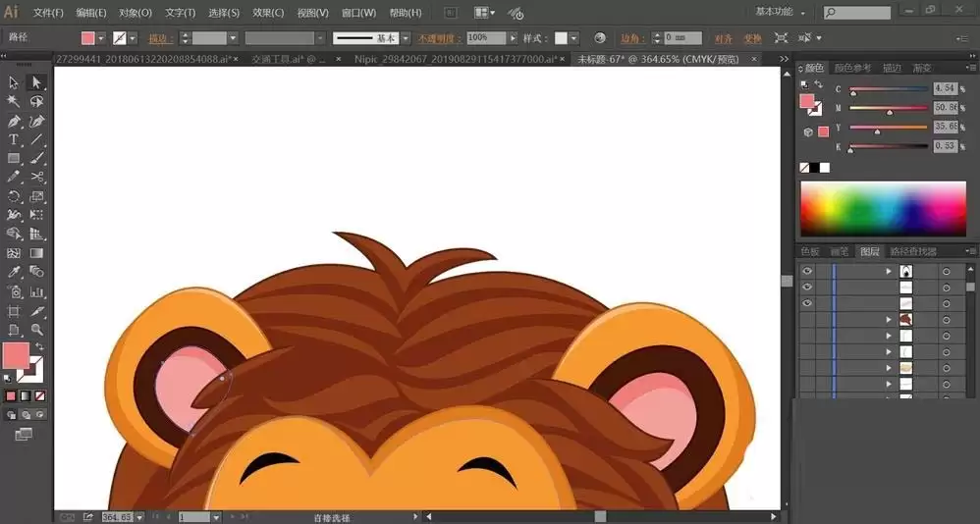Toggle visibility of the third layer row
The width and height of the screenshot is (980, 524).
pyautogui.click(x=807, y=303)
